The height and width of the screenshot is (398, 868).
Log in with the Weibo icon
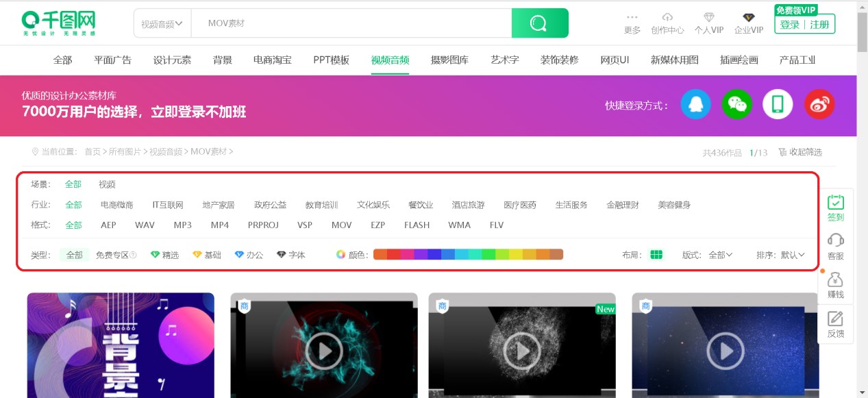click(x=819, y=104)
